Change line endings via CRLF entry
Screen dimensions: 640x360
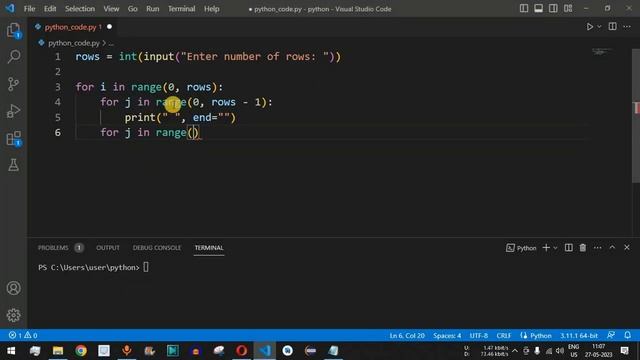pos(504,336)
